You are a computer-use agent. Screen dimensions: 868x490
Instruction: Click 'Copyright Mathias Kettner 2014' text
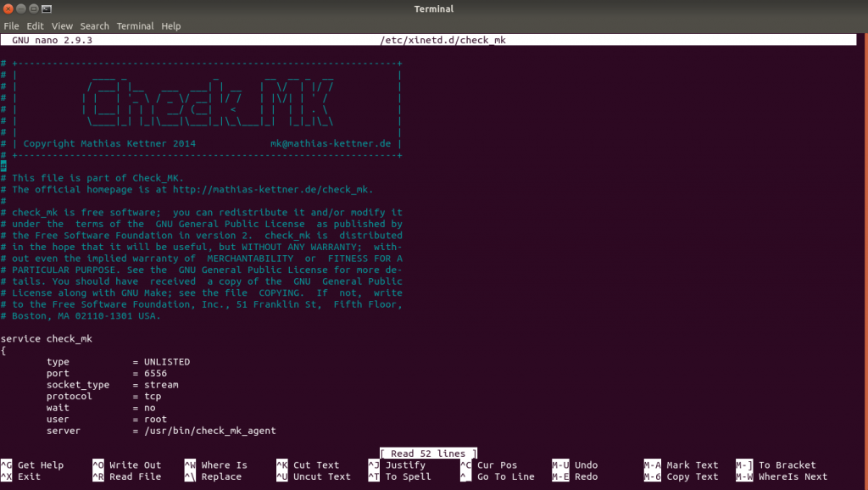tap(109, 143)
